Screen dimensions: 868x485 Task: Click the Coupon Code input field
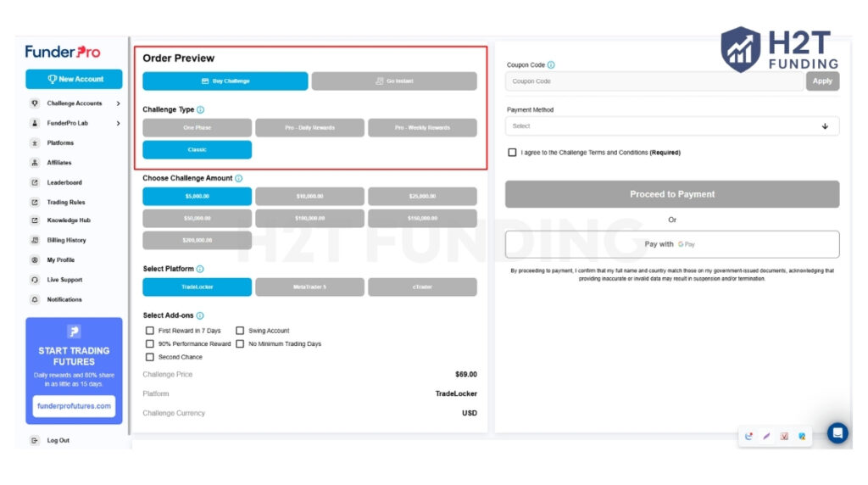coord(654,81)
